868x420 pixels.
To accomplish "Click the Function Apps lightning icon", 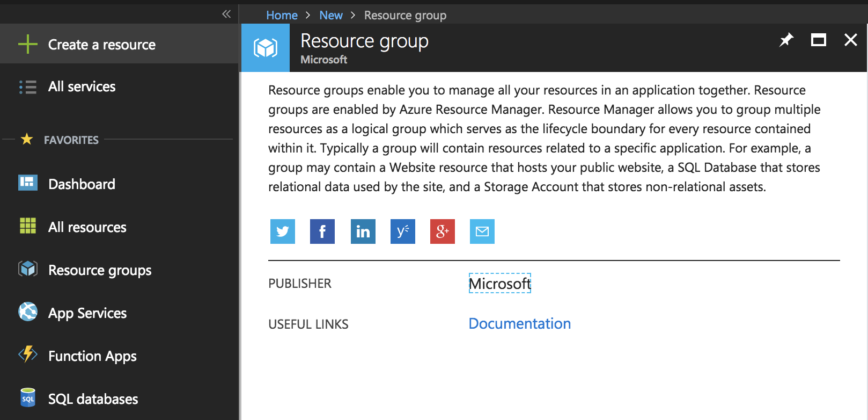I will click(28, 354).
